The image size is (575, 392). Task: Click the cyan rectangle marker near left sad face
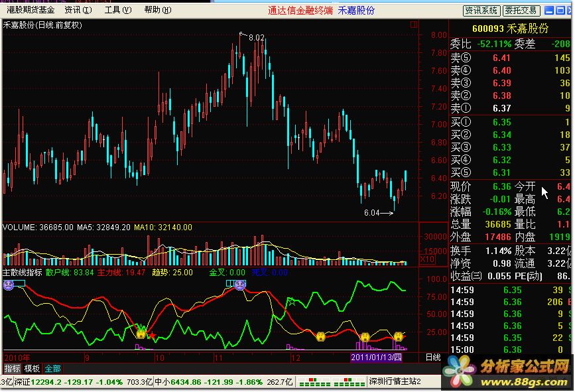[19, 283]
